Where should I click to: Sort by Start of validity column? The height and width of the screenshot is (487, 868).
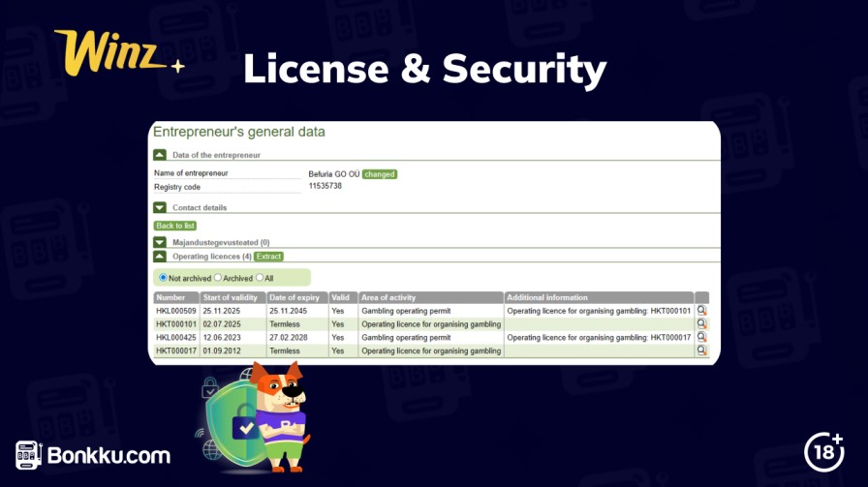coord(232,297)
